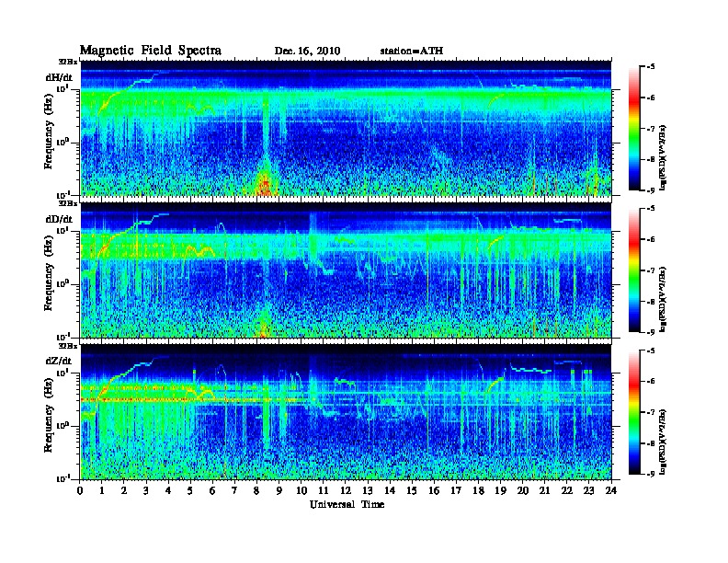Screen dimensions: 728x563
Task: Click the dD/dt spectrogram plot
Action: (x=346, y=270)
